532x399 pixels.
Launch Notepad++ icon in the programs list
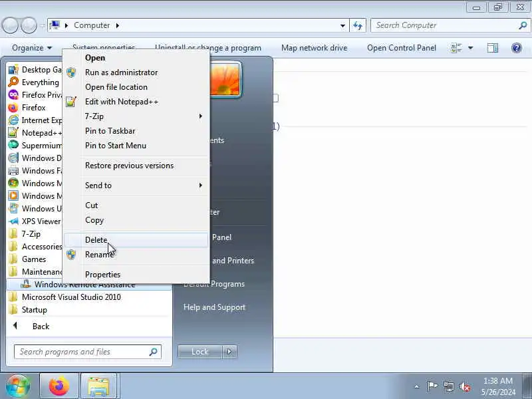click(13, 132)
